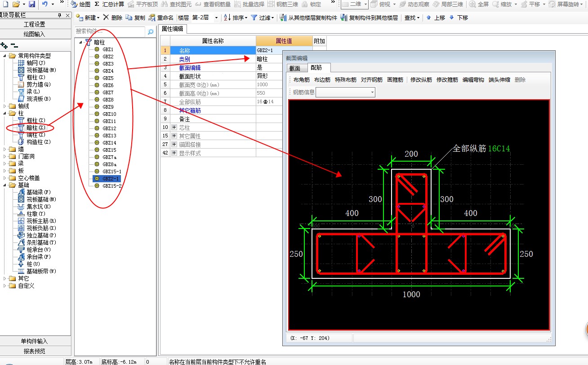
Task: Select 构造柱(Z) under 柱
Action: (34, 142)
